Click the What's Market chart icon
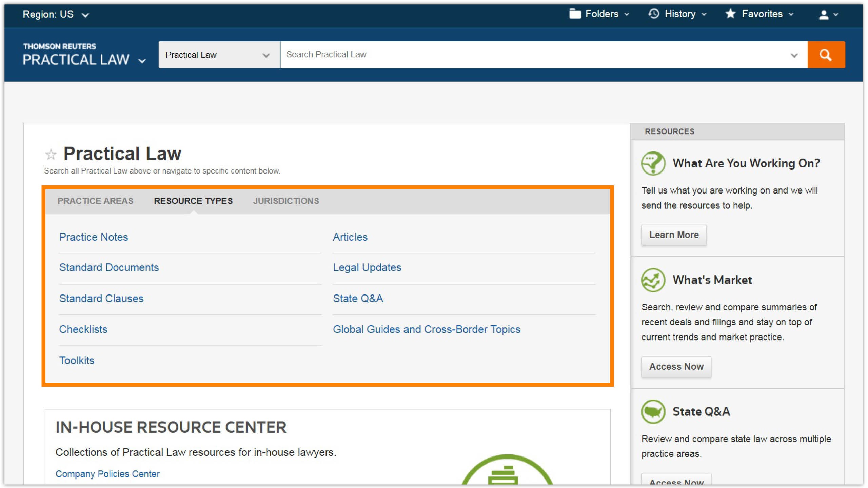Viewport: 868px width, 488px height. point(653,280)
